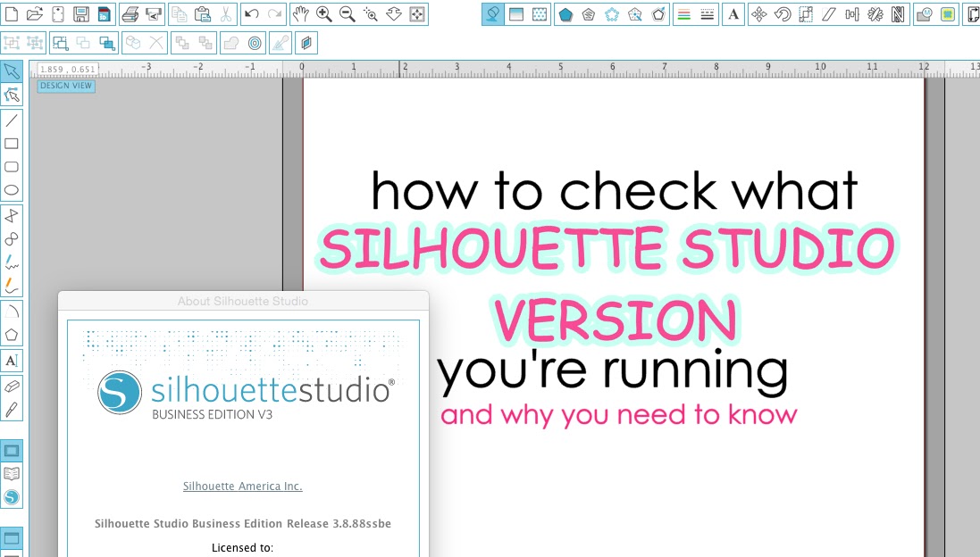980x557 pixels.
Task: Select the Knife tool
Action: pyautogui.click(x=12, y=410)
